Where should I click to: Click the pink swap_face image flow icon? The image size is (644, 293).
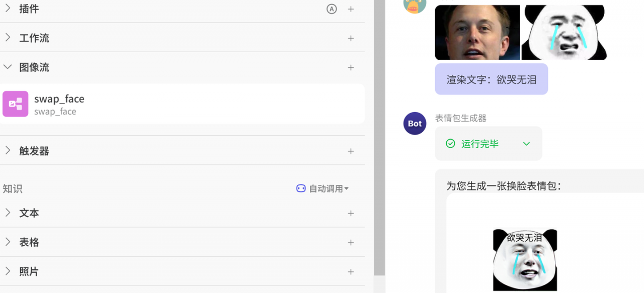16,104
